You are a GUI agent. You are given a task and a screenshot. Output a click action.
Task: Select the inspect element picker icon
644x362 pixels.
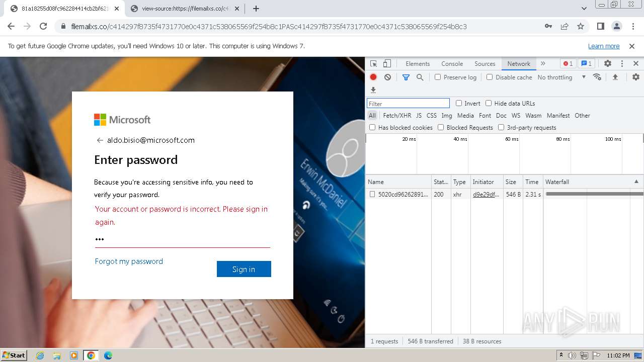tap(373, 64)
